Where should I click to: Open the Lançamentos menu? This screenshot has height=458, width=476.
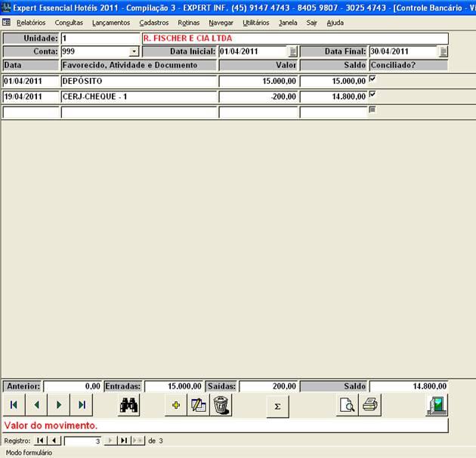(x=111, y=23)
